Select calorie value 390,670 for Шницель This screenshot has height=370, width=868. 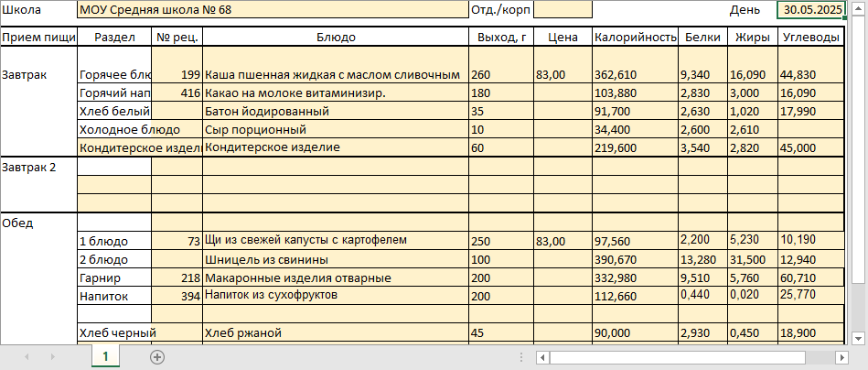click(x=636, y=259)
